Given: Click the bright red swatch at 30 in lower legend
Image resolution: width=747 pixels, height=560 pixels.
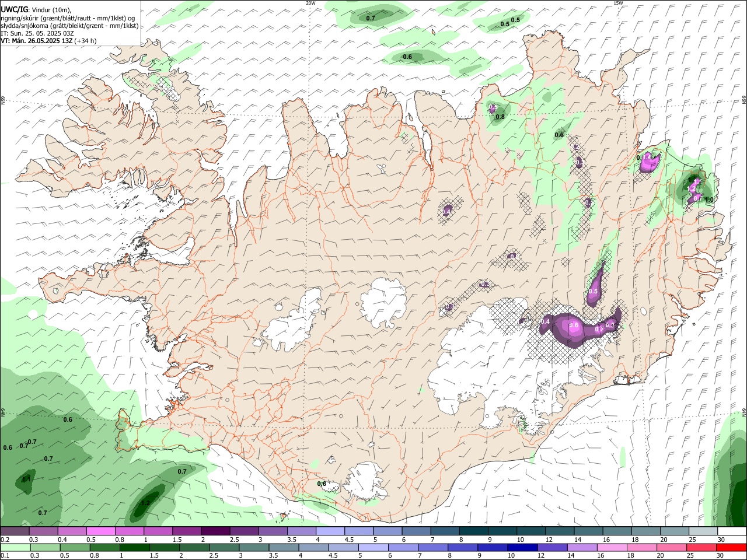Looking at the screenshot, I should point(732,547).
